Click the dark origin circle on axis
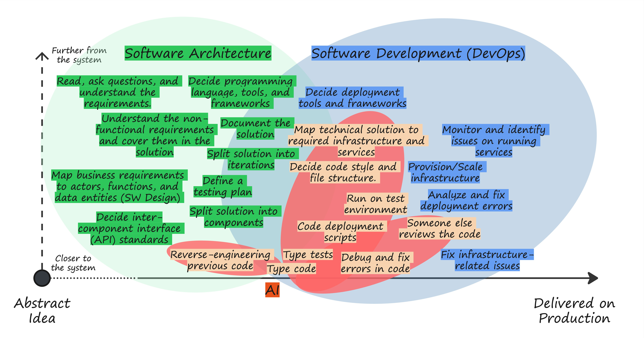The width and height of the screenshot is (644, 338). pos(42,278)
